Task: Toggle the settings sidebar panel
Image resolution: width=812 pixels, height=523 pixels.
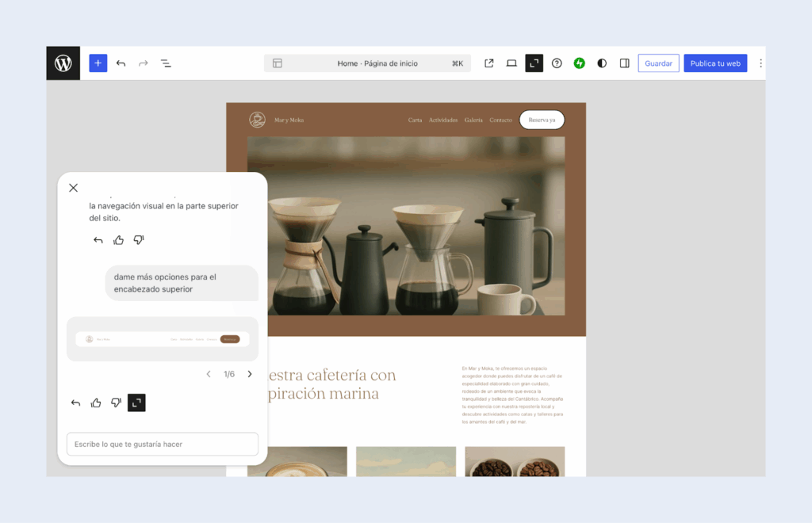Action: (624, 63)
